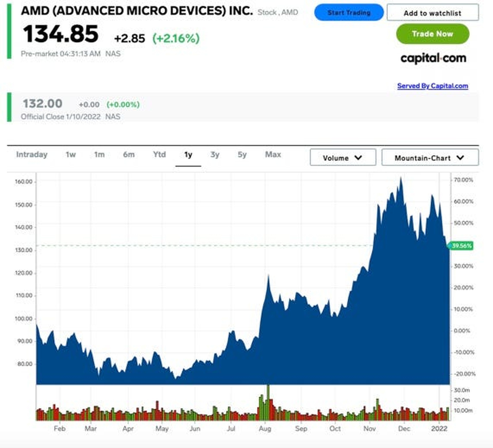Viewport: 493px width, 448px height.
Task: Select the 1w time range tab
Action: click(x=71, y=155)
